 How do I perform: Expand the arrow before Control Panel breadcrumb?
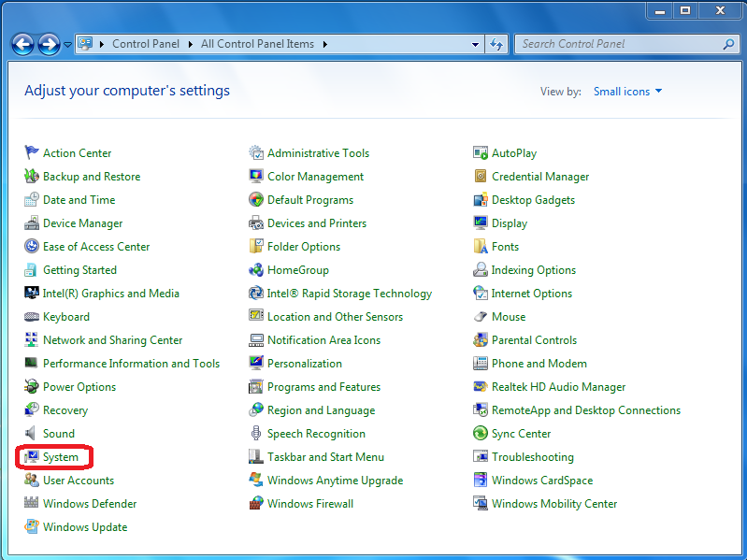coord(102,44)
